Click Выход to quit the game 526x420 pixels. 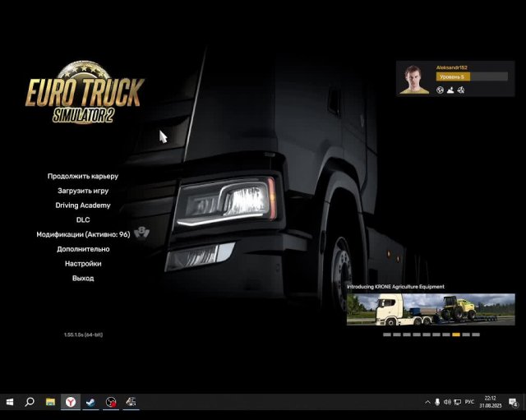pyautogui.click(x=83, y=278)
